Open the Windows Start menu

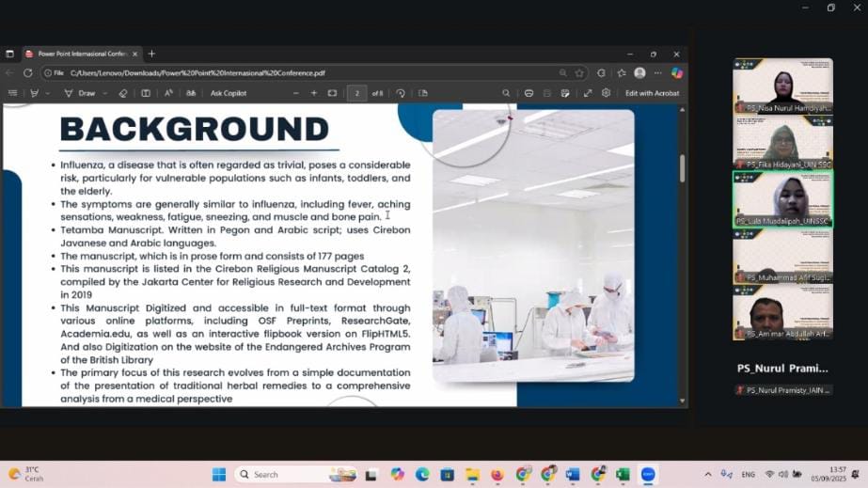pos(219,474)
